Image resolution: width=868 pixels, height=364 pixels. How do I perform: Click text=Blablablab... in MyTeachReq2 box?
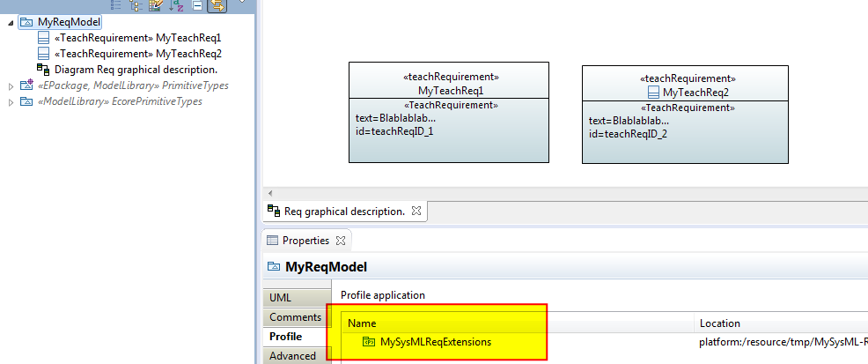click(629, 121)
